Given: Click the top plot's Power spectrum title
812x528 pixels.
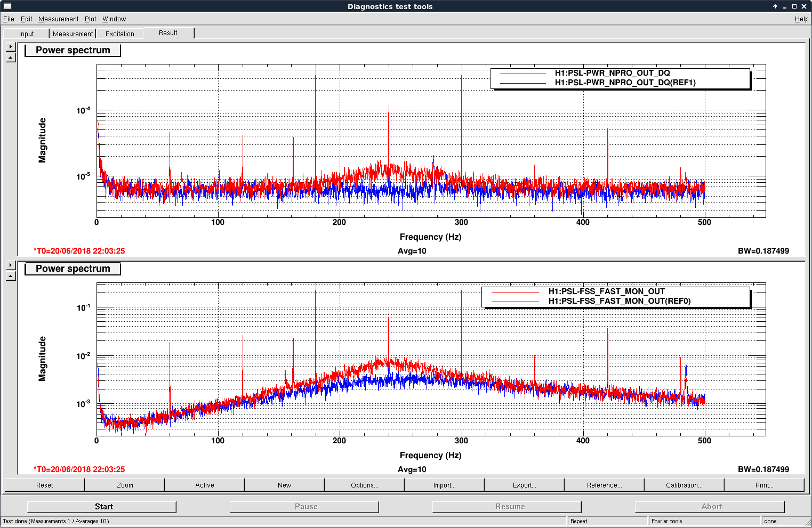Looking at the screenshot, I should pyautogui.click(x=73, y=50).
